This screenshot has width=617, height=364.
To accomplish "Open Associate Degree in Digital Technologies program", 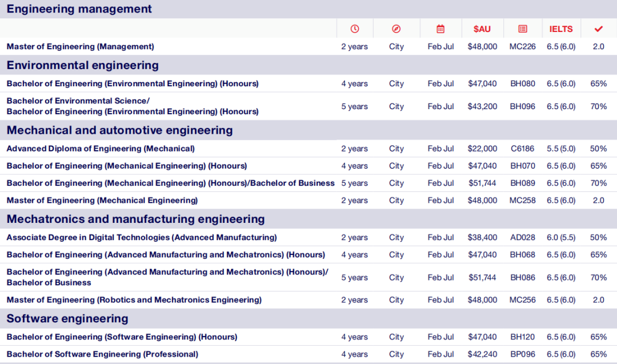I will [142, 237].
